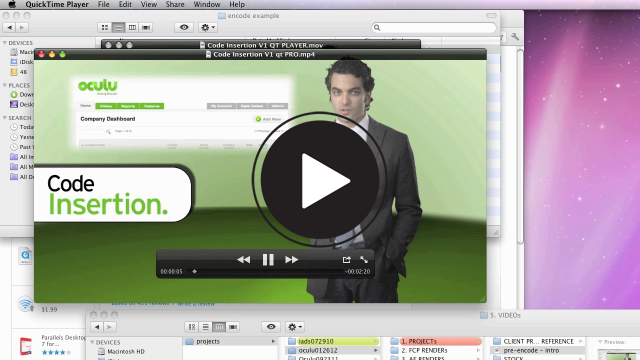Select column view in lower Finder window

click(219, 327)
